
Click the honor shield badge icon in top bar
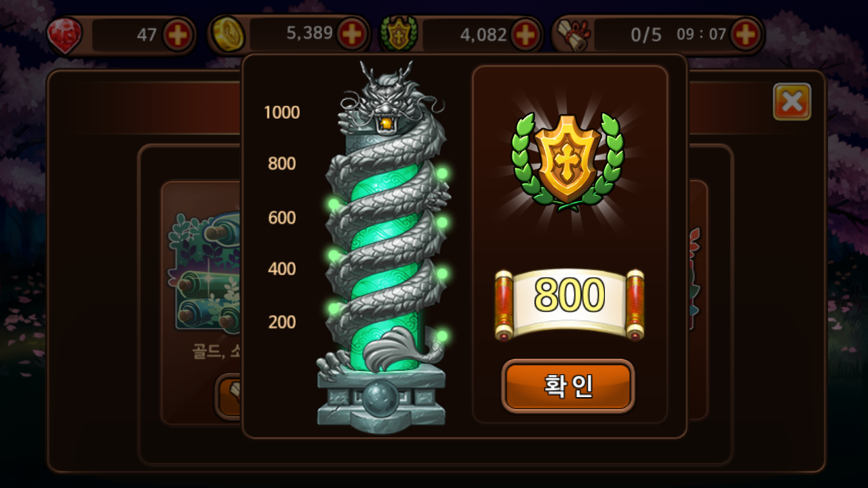point(398,35)
